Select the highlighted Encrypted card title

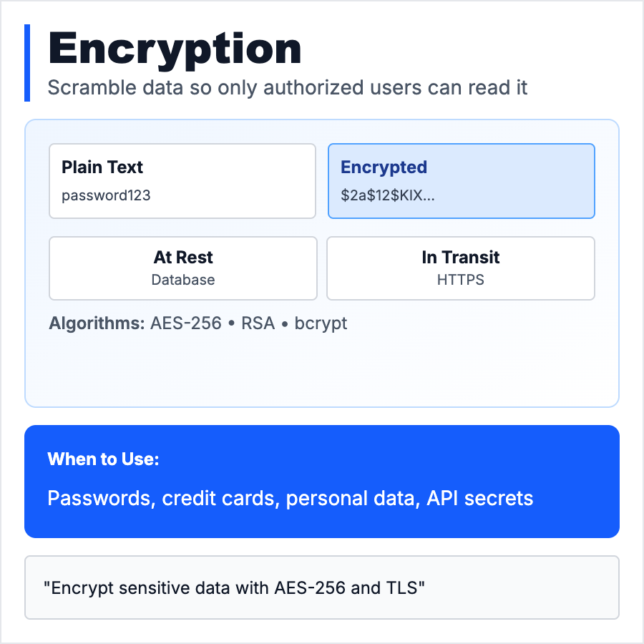(x=384, y=167)
